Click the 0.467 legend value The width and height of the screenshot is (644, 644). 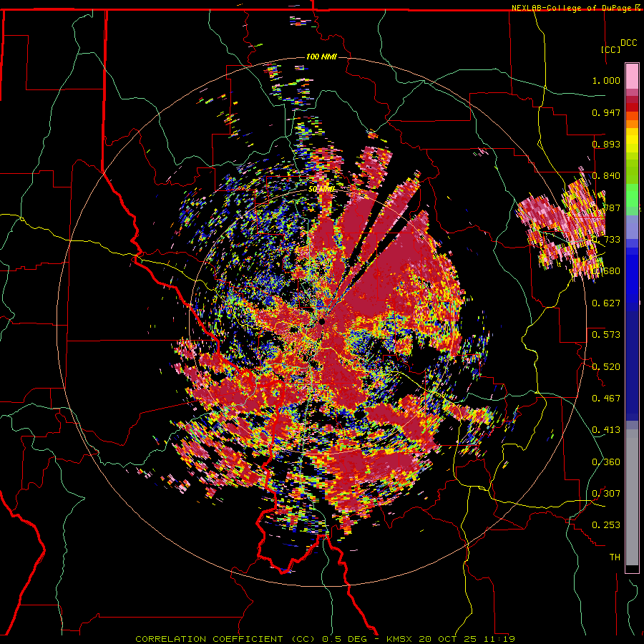(x=606, y=399)
